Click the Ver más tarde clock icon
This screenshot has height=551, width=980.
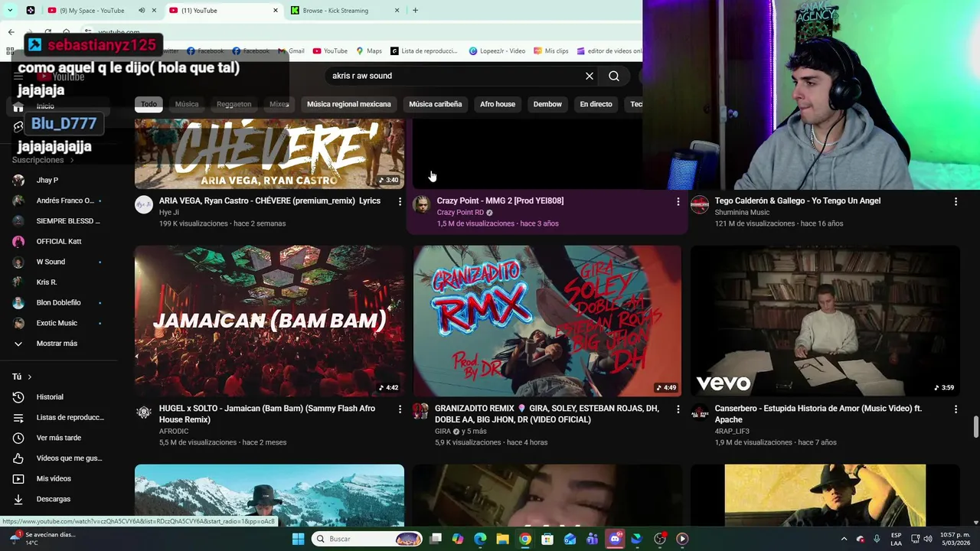click(x=18, y=438)
